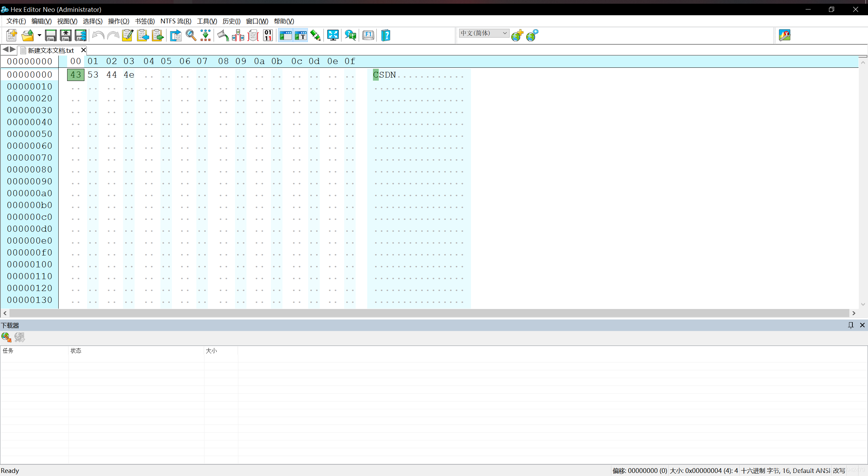The height and width of the screenshot is (476, 868).
Task: Toggle the text pane T window button
Action: [300, 35]
